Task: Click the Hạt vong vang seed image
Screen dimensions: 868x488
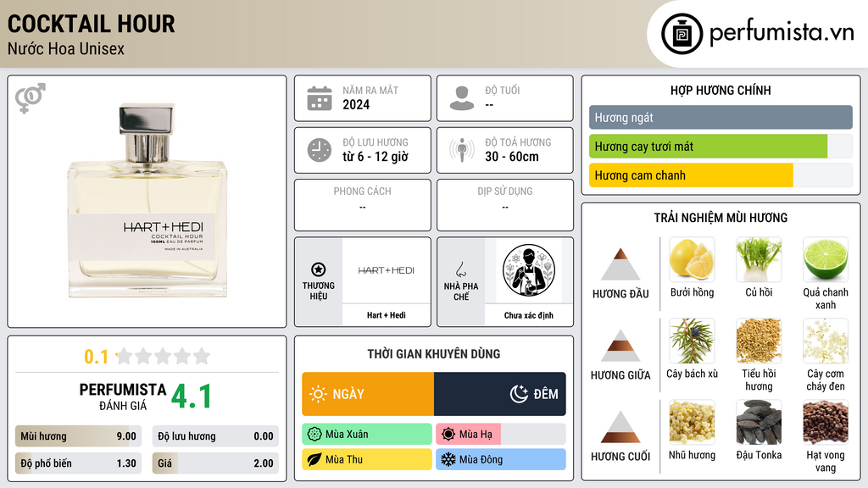Action: [826, 422]
